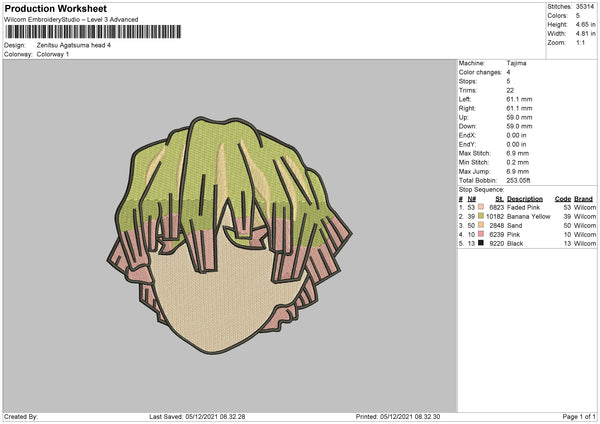Click the Machine value Tajima
The height and width of the screenshot is (424, 600).
(516, 63)
